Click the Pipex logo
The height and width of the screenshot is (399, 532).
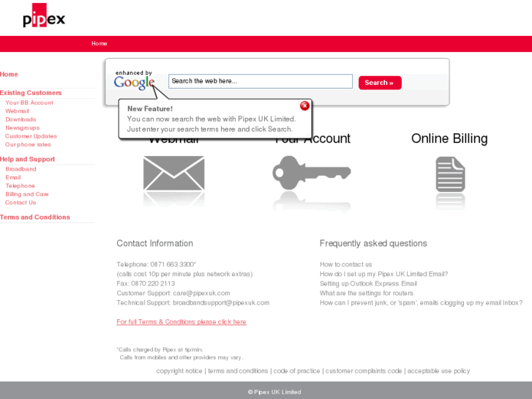pyautogui.click(x=44, y=15)
